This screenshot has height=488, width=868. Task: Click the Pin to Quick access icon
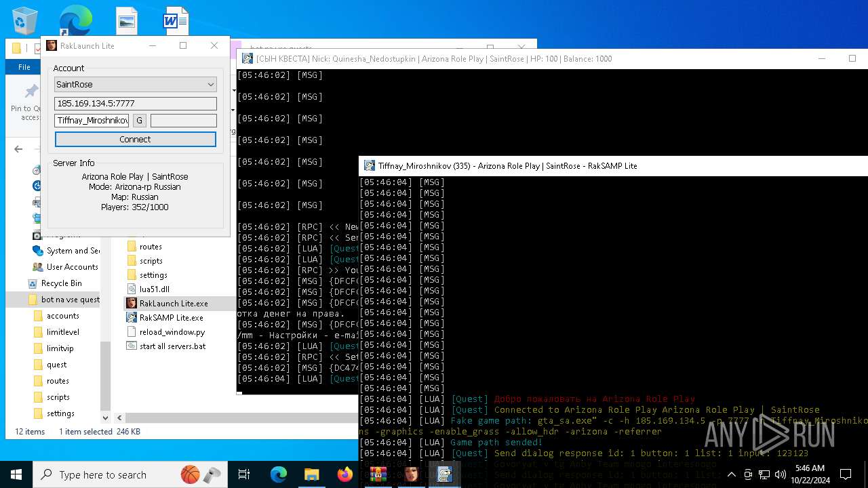coord(31,91)
